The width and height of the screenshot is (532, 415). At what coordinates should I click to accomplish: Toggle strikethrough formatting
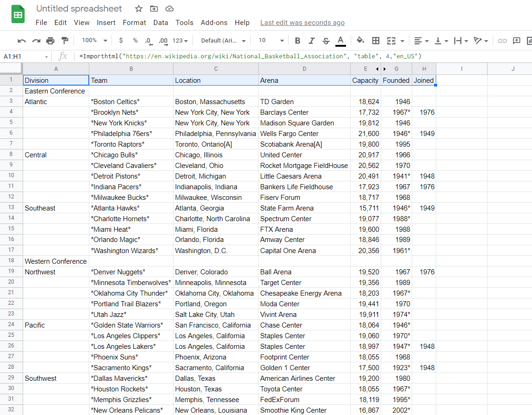[326, 41]
